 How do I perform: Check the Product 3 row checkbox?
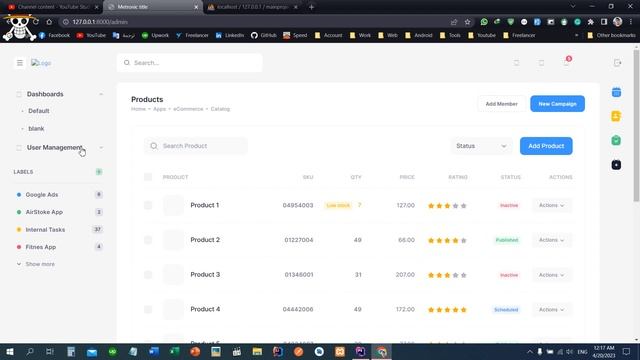click(x=148, y=275)
